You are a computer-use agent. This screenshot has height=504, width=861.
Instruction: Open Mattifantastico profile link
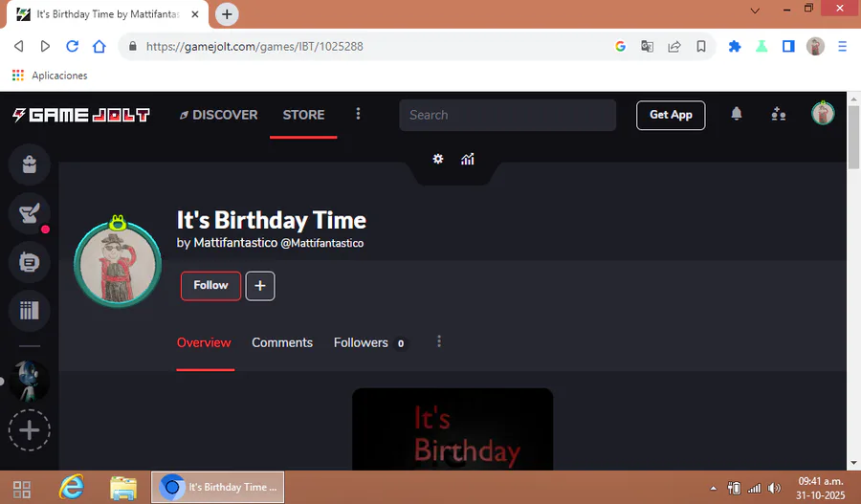pyautogui.click(x=235, y=243)
